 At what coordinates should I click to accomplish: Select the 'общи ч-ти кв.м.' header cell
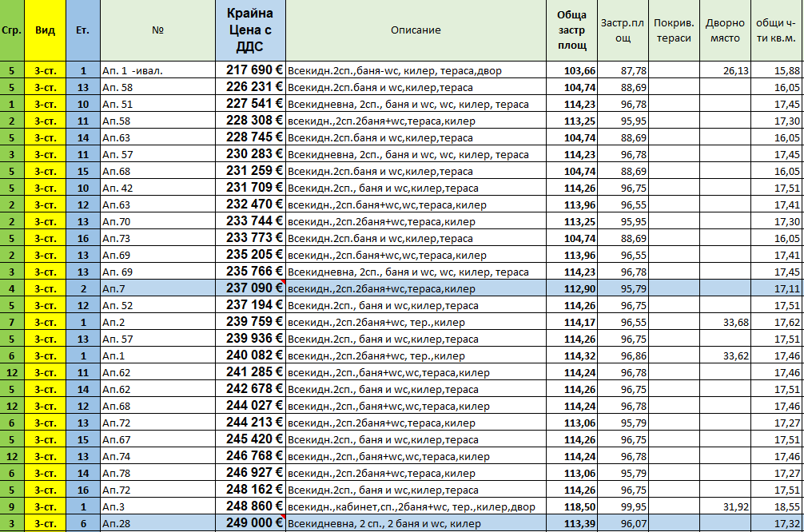pyautogui.click(x=778, y=30)
